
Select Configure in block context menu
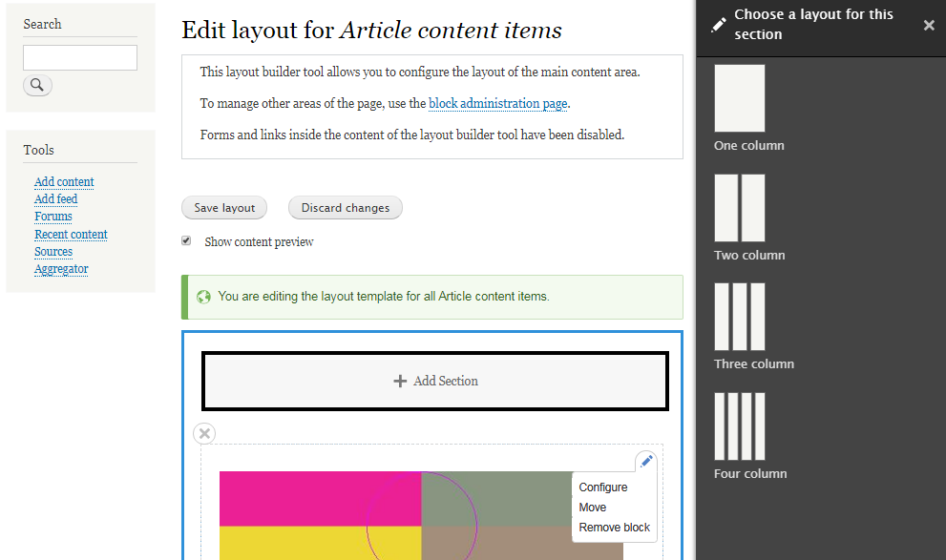602,487
